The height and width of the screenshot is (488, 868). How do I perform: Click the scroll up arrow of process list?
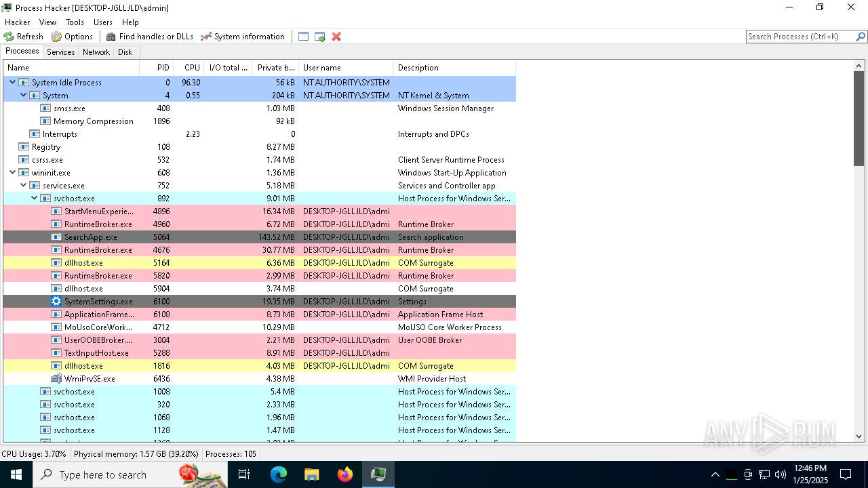pos(859,66)
